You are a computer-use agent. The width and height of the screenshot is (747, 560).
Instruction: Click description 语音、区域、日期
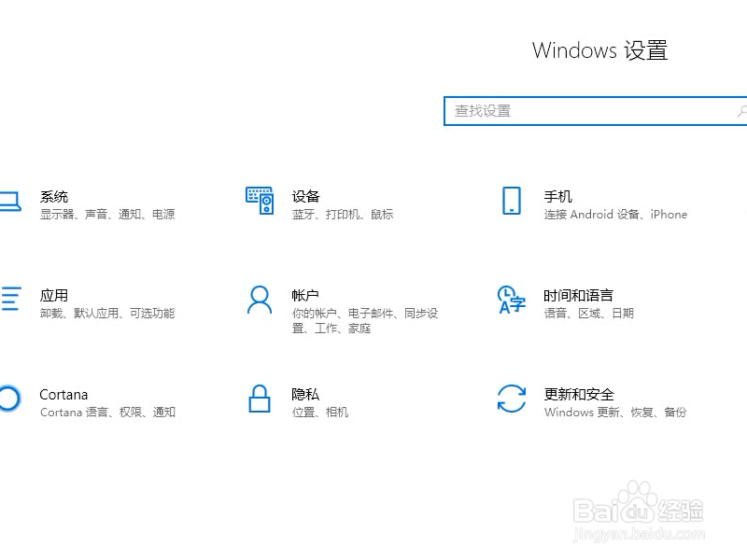pyautogui.click(x=589, y=313)
